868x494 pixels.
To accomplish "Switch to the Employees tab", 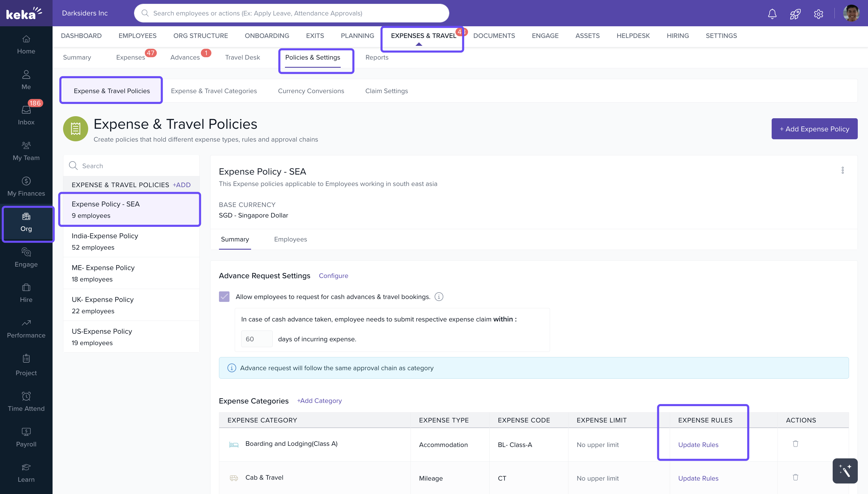I will [x=290, y=239].
